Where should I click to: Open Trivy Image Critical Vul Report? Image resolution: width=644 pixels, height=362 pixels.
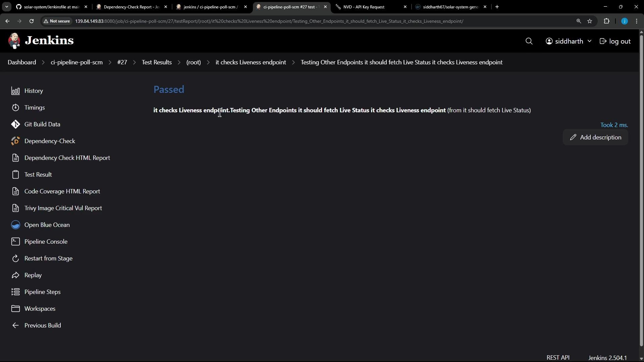[56, 208]
